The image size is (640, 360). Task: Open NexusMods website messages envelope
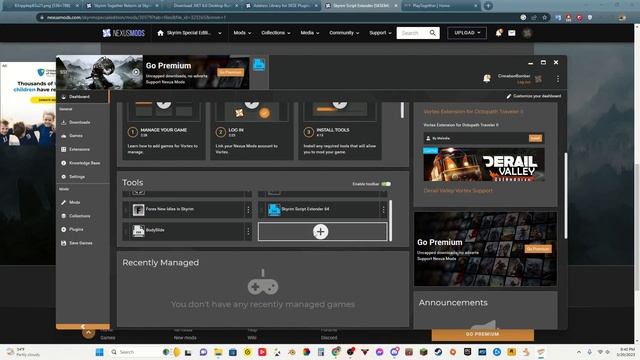click(512, 33)
